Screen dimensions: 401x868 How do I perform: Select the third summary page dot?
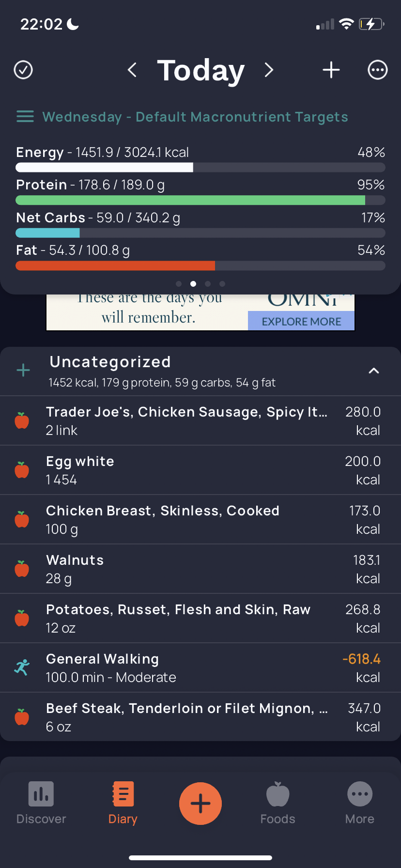pos(208,284)
